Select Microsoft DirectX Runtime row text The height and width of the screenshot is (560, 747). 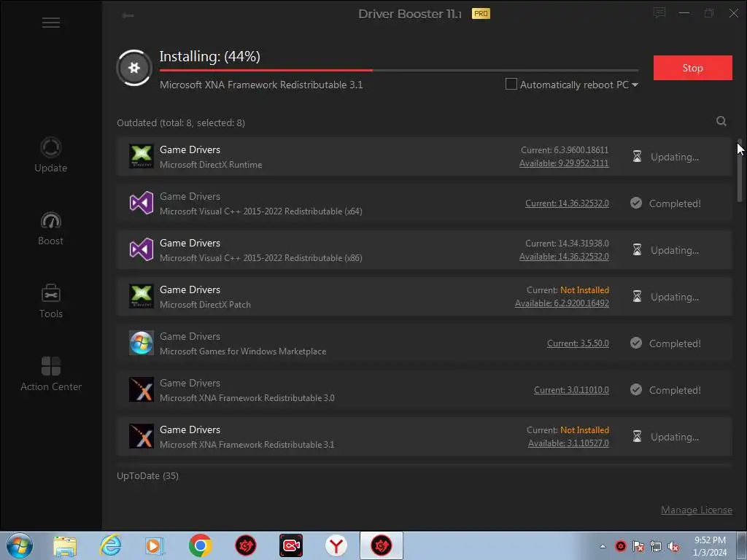coord(211,165)
